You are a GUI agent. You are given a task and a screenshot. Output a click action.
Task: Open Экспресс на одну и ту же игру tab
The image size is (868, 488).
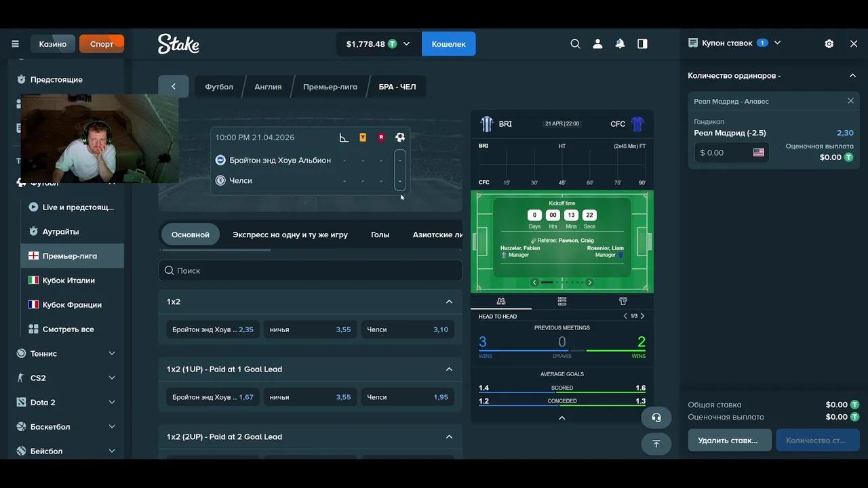point(290,235)
